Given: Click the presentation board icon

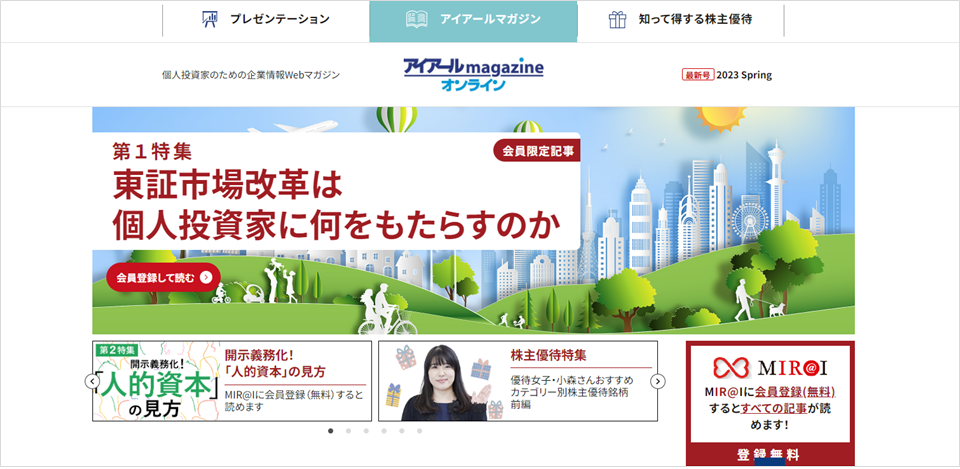Looking at the screenshot, I should [209, 20].
